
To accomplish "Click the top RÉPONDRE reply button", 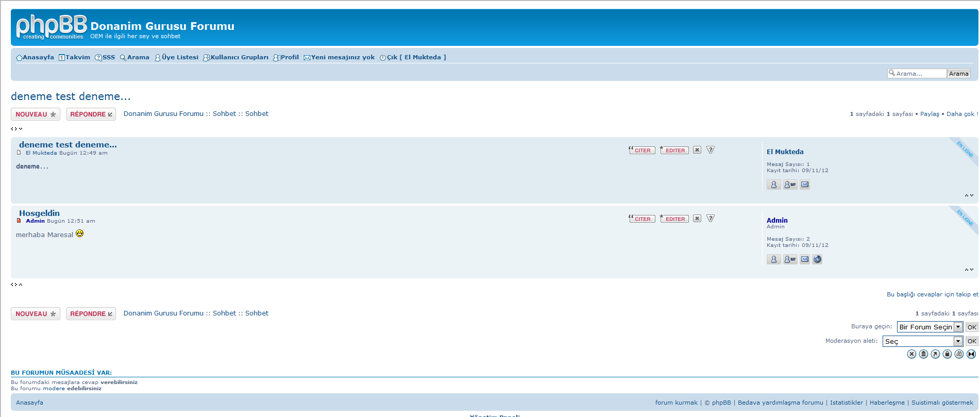I will [91, 114].
